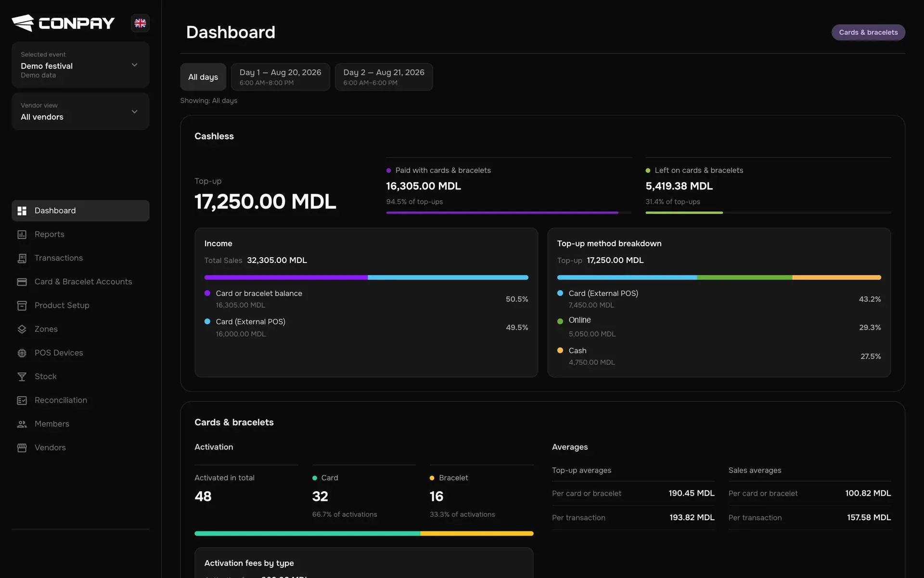Click the POS Devices chip icon
924x578 pixels.
22,353
